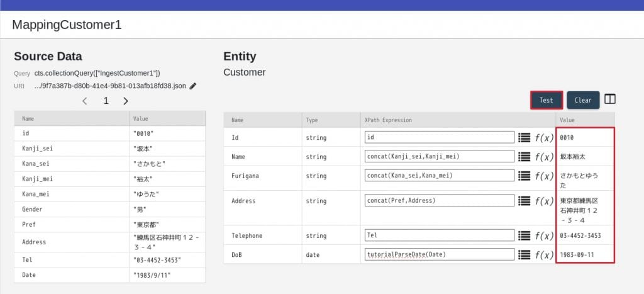
Task: Open property list icon for Name row
Action: 525,157
